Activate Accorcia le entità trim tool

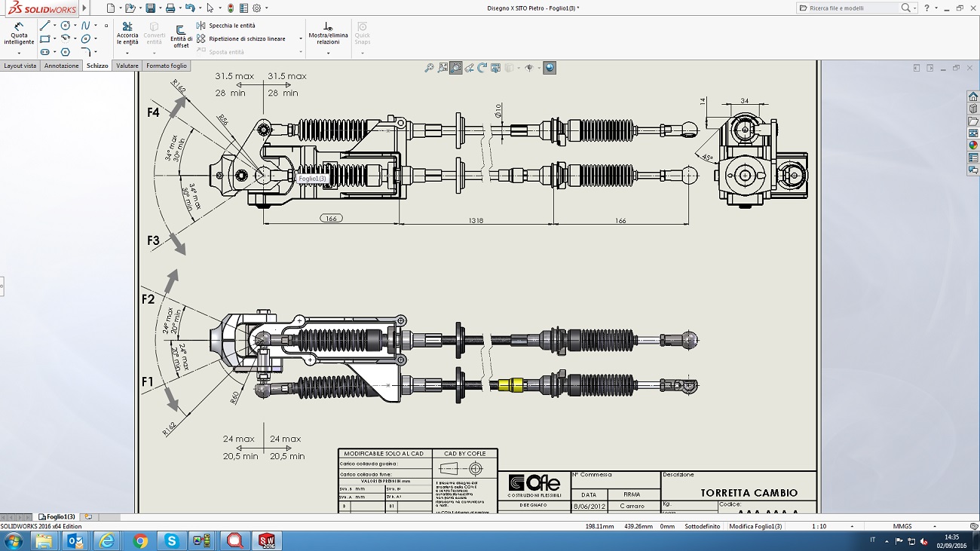(x=127, y=34)
